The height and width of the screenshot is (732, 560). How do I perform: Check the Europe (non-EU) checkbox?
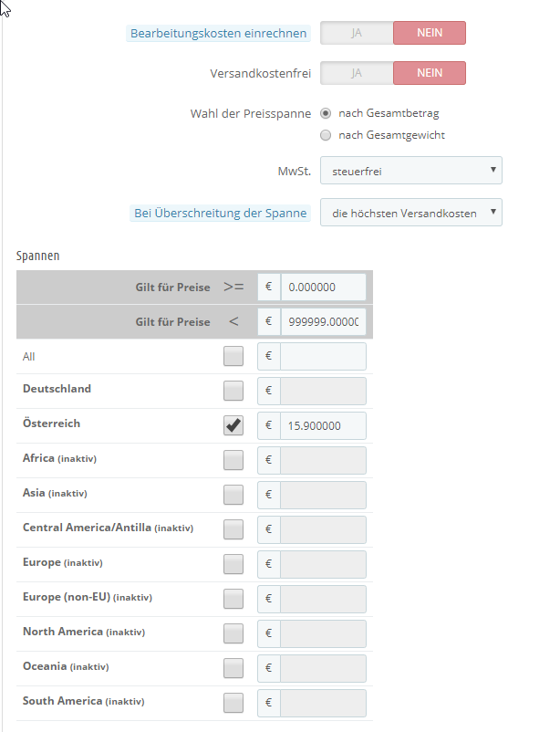233,599
